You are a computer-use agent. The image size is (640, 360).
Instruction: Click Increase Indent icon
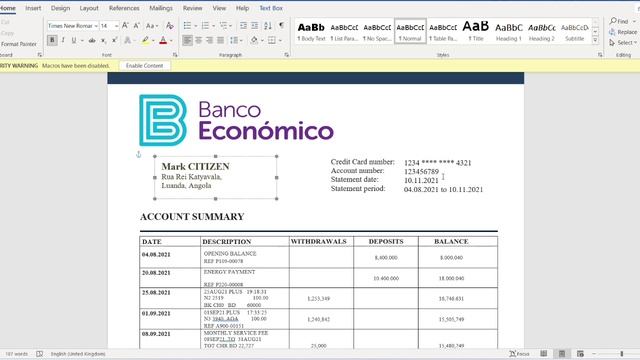(255, 25)
